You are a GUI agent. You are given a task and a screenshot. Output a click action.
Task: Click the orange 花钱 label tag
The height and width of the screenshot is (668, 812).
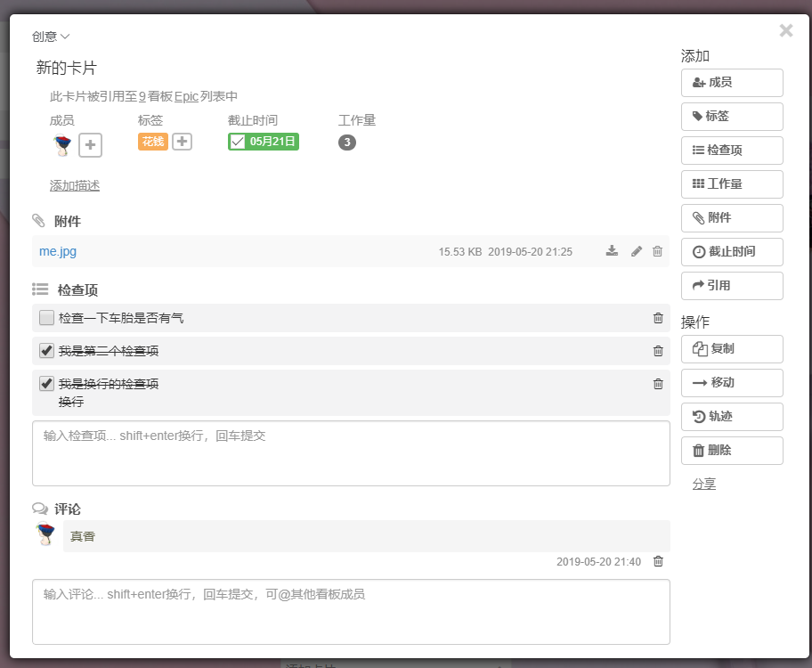[x=153, y=142]
